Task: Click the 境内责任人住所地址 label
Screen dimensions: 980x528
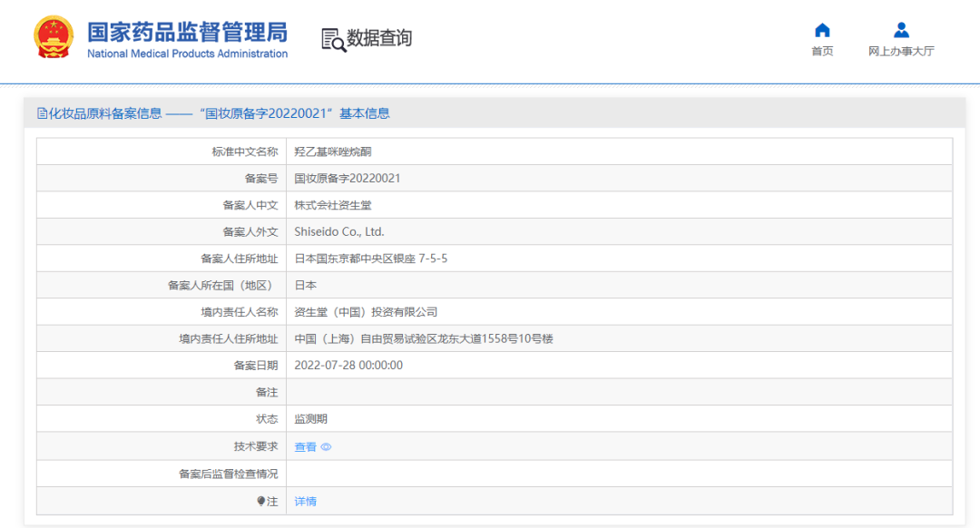Action: (x=229, y=338)
